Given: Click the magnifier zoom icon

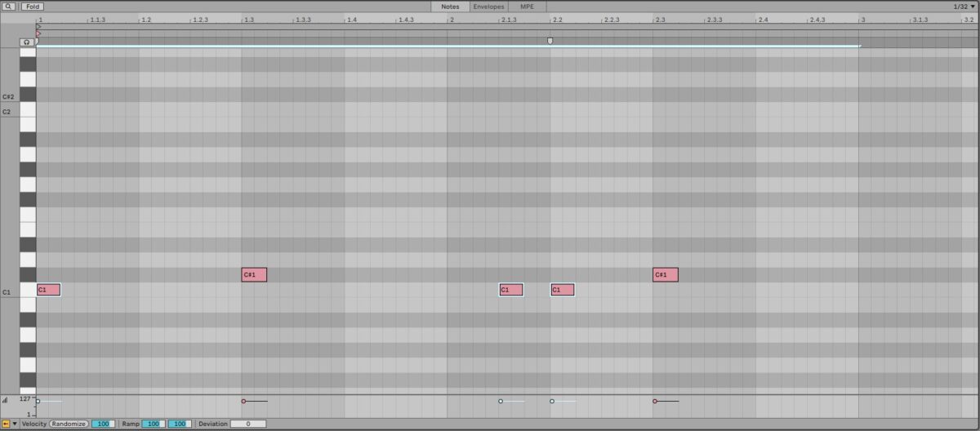Looking at the screenshot, I should click(x=9, y=7).
